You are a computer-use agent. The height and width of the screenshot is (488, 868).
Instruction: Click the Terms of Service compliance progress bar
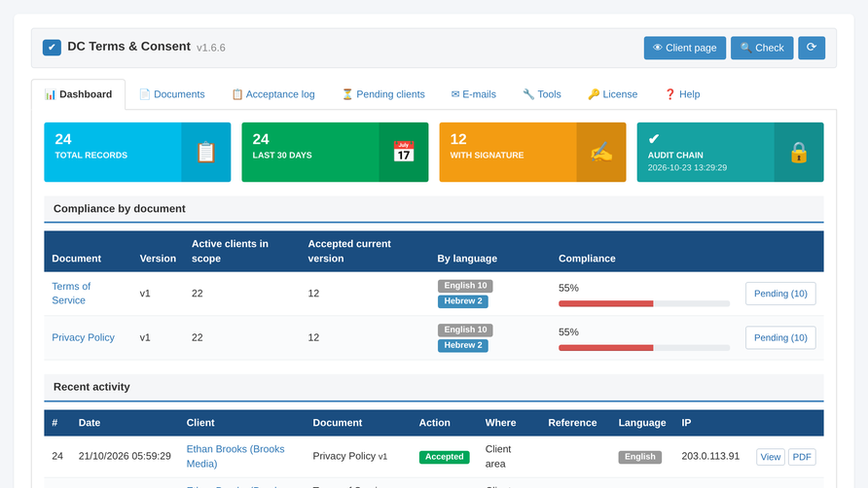click(x=644, y=303)
